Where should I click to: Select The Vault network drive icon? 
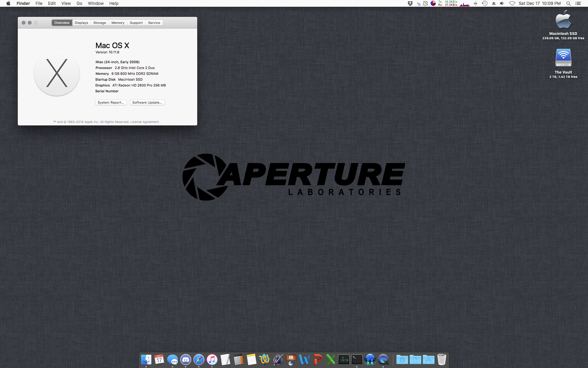(563, 58)
